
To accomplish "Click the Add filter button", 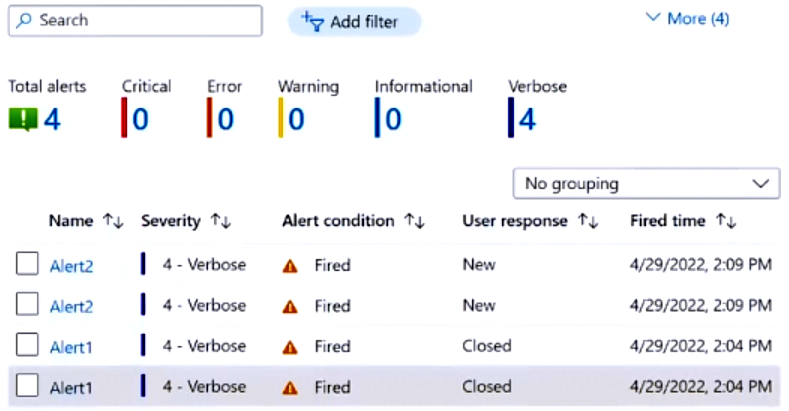I will click(x=355, y=21).
